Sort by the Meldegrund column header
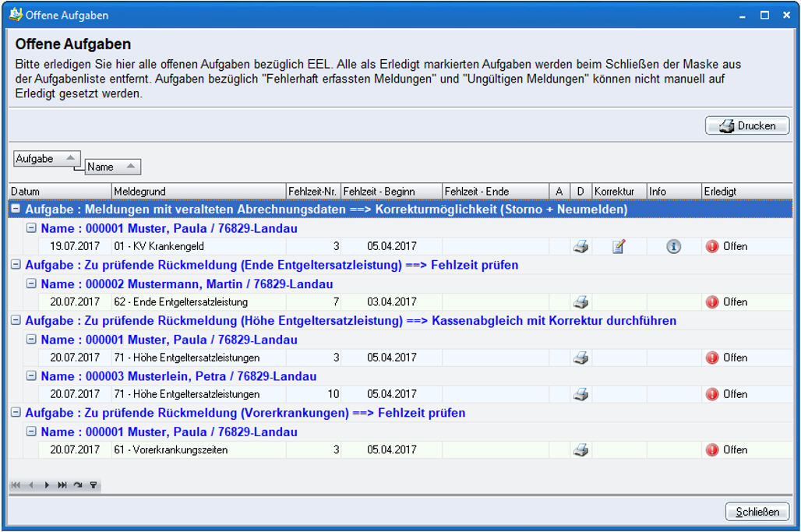Image resolution: width=801 pixels, height=532 pixels. point(199,192)
